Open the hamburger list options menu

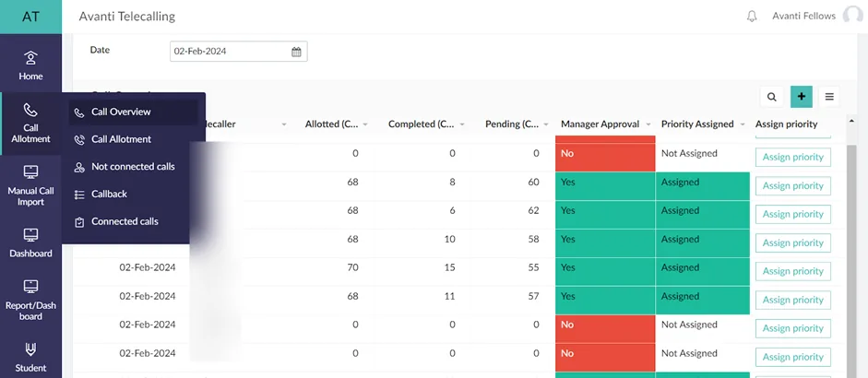829,97
